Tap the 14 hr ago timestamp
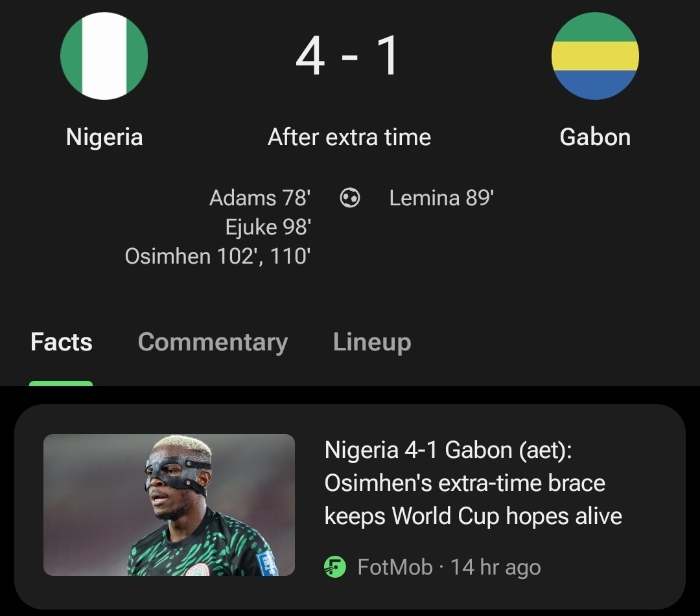This screenshot has width=700, height=616. click(x=495, y=567)
